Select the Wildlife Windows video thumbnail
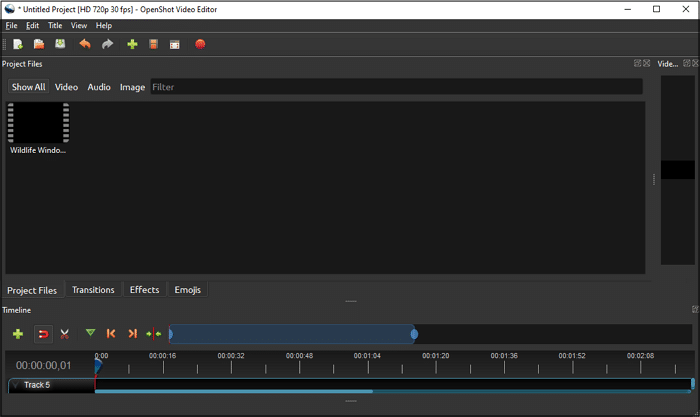 coord(38,124)
